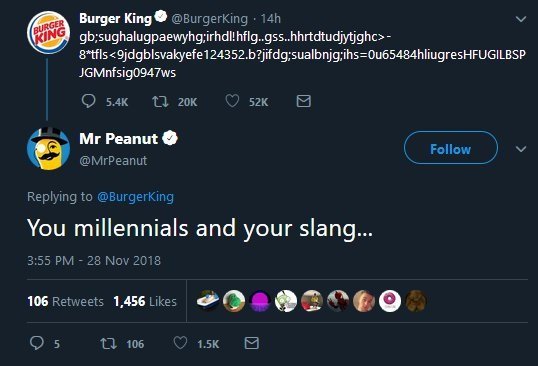Like Mr Peanut's tweet

[x=180, y=343]
